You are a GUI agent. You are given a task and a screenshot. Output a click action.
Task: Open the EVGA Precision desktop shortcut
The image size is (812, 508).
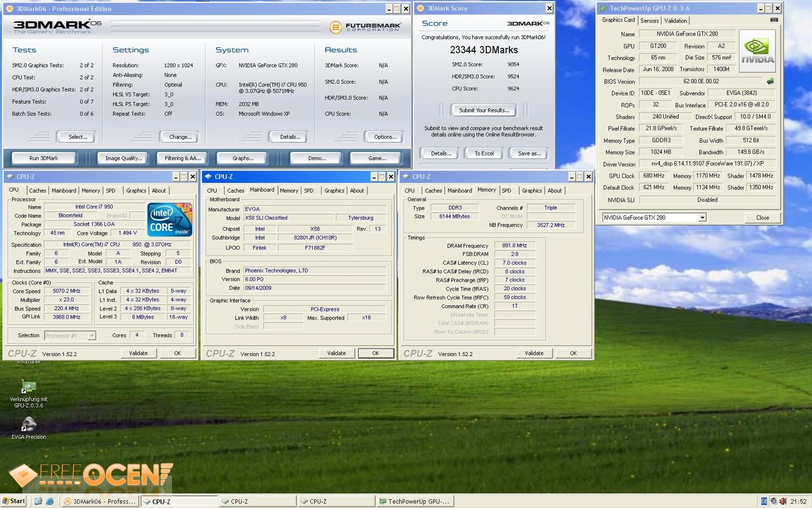[x=29, y=428]
